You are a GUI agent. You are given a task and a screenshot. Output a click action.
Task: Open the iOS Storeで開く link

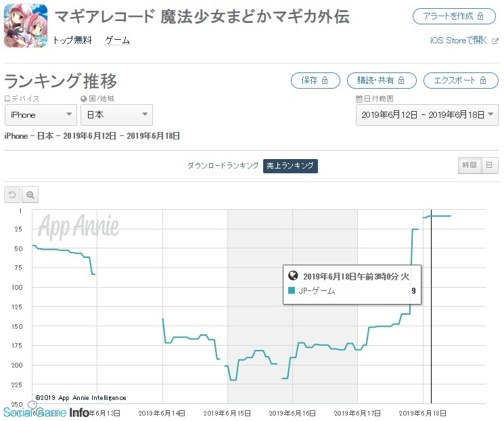click(x=459, y=41)
